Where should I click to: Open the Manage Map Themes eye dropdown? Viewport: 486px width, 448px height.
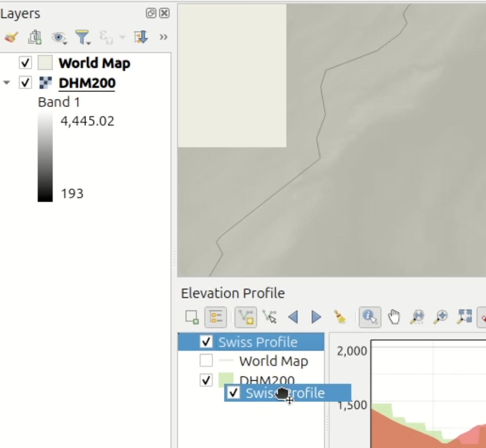[x=59, y=37]
